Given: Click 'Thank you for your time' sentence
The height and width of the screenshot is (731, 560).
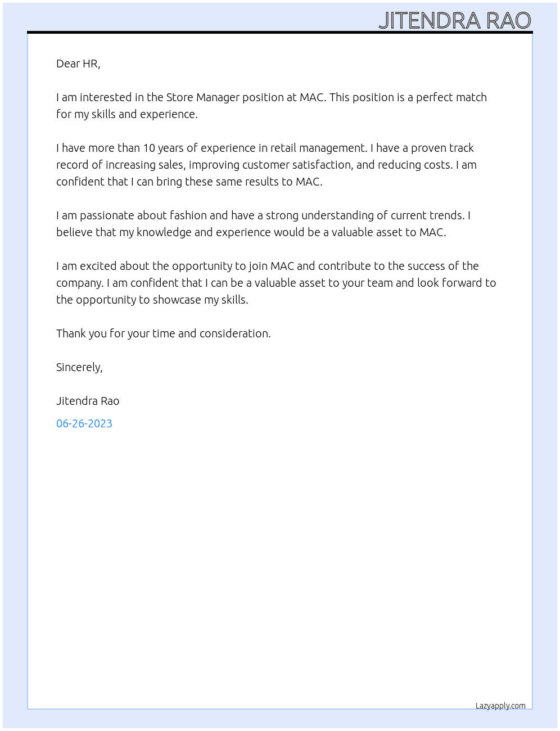Looking at the screenshot, I should [x=164, y=333].
